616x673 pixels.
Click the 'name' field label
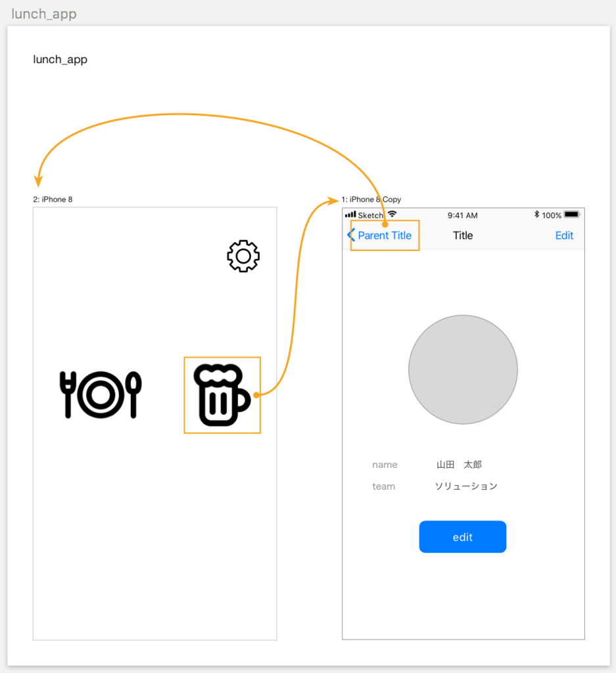pos(385,465)
